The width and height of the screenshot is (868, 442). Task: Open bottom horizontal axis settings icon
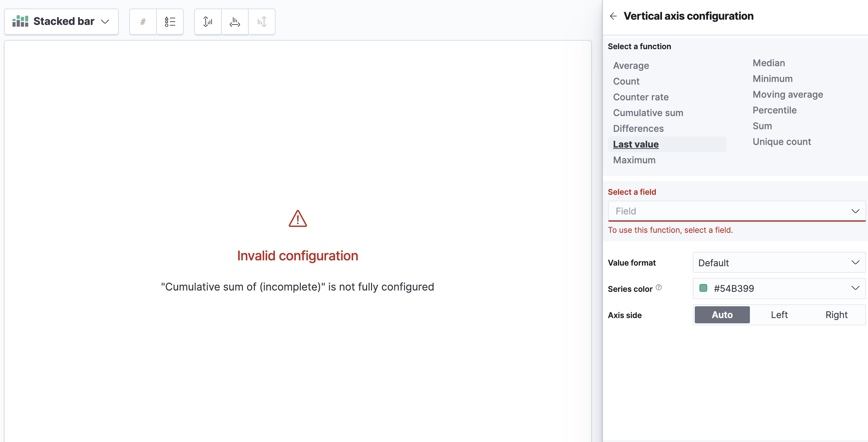coord(235,21)
